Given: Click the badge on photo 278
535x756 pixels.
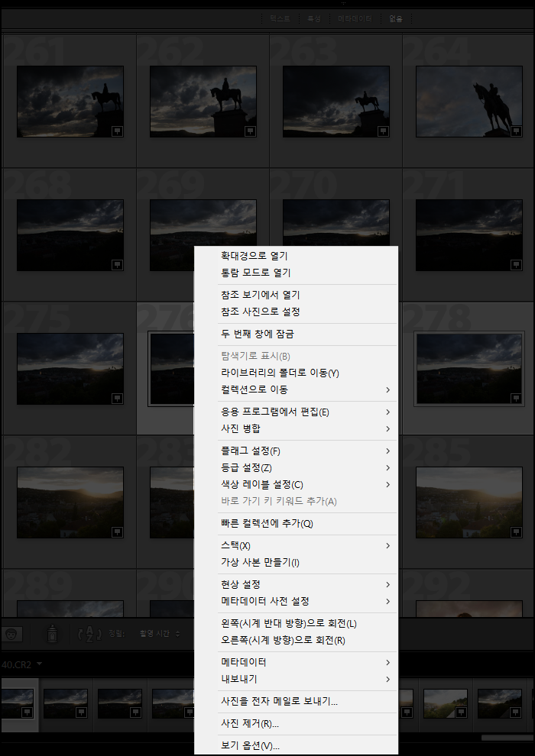Looking at the screenshot, I should tap(516, 399).
